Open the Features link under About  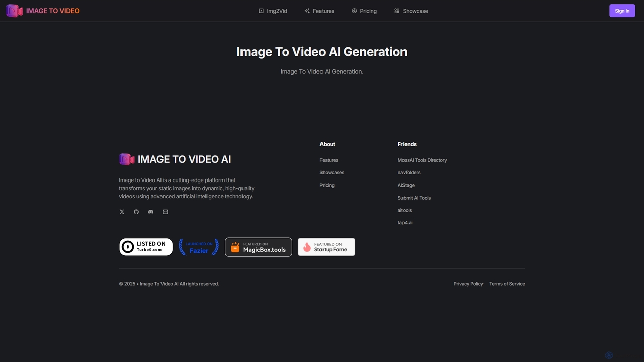pyautogui.click(x=329, y=160)
